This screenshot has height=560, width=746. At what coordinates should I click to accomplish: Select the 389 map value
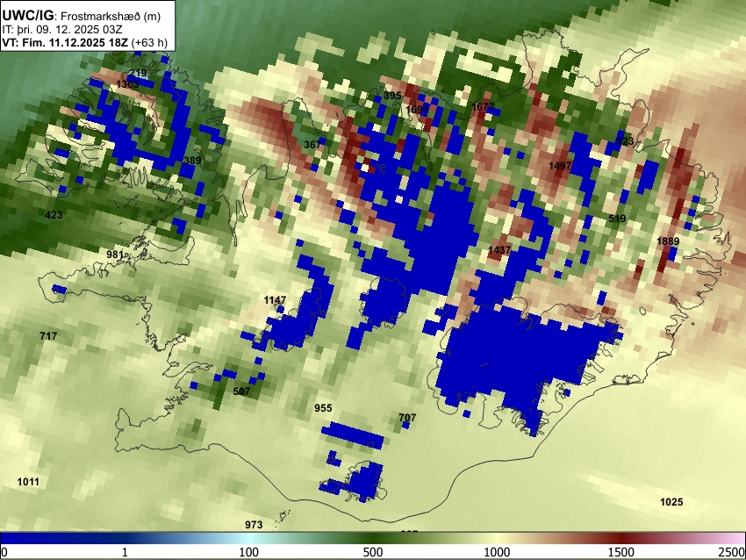[192, 161]
